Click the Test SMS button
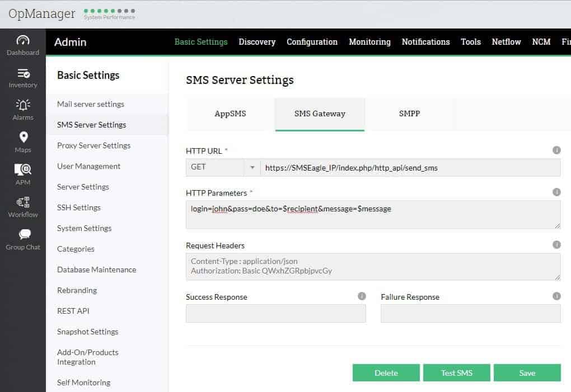Image resolution: width=571 pixels, height=392 pixels. tap(457, 373)
